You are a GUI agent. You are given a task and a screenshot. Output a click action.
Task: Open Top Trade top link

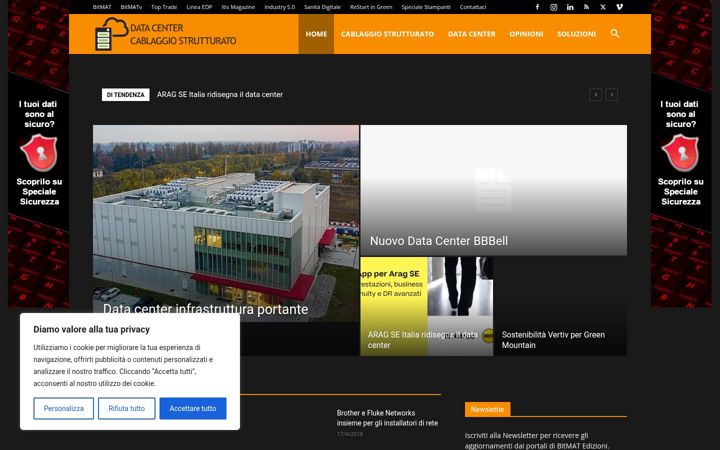[164, 7]
